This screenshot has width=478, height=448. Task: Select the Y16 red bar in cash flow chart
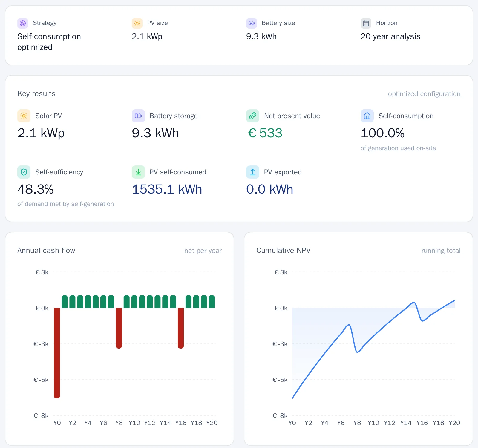point(181,328)
